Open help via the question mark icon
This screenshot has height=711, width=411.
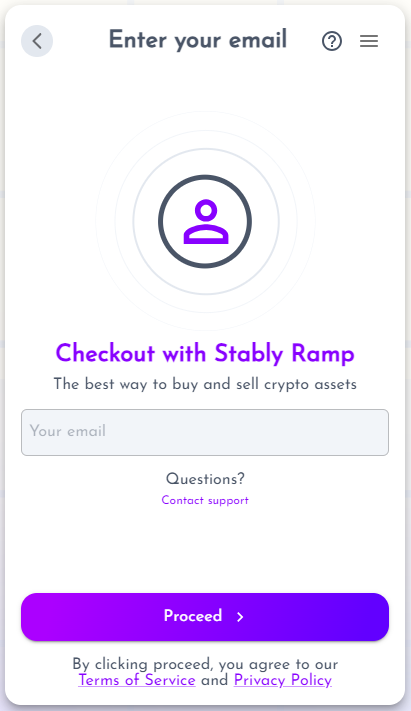coord(332,41)
